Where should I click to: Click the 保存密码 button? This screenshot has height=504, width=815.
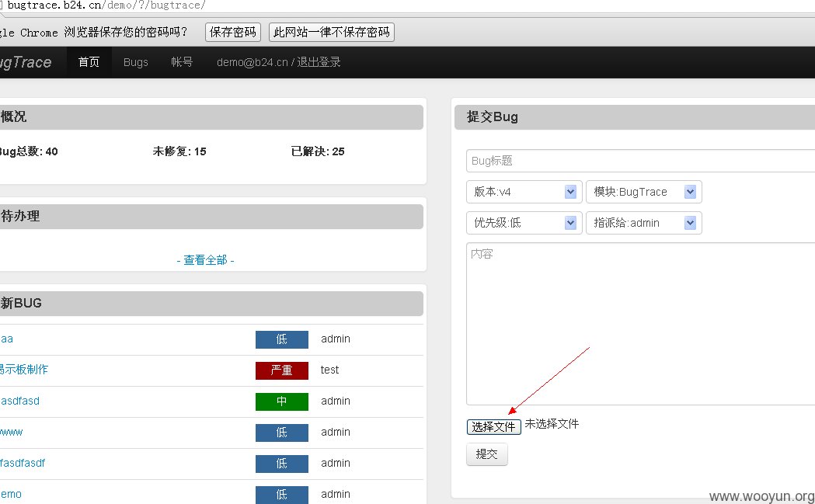[233, 32]
